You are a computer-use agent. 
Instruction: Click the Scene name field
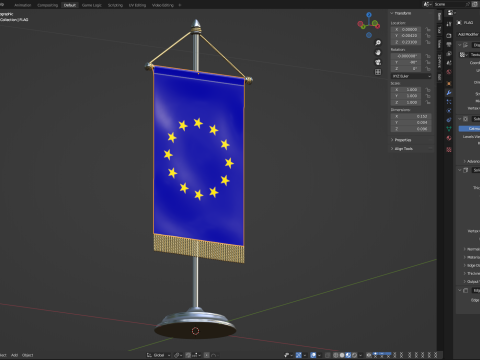(451, 4)
